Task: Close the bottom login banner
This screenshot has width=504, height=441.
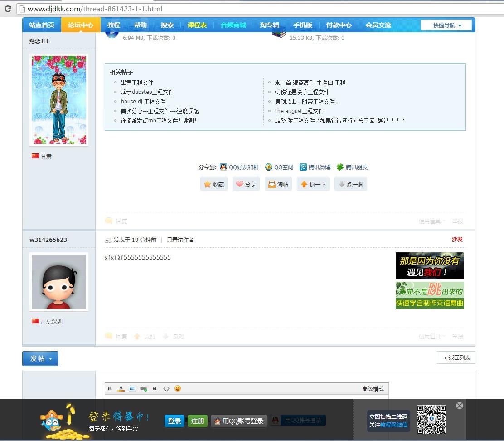Action: pos(460,406)
